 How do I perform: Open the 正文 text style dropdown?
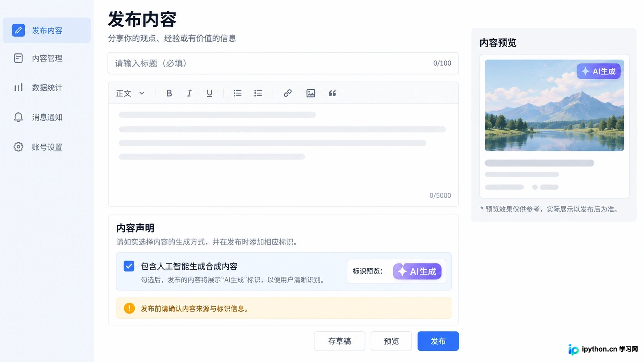[x=130, y=93]
